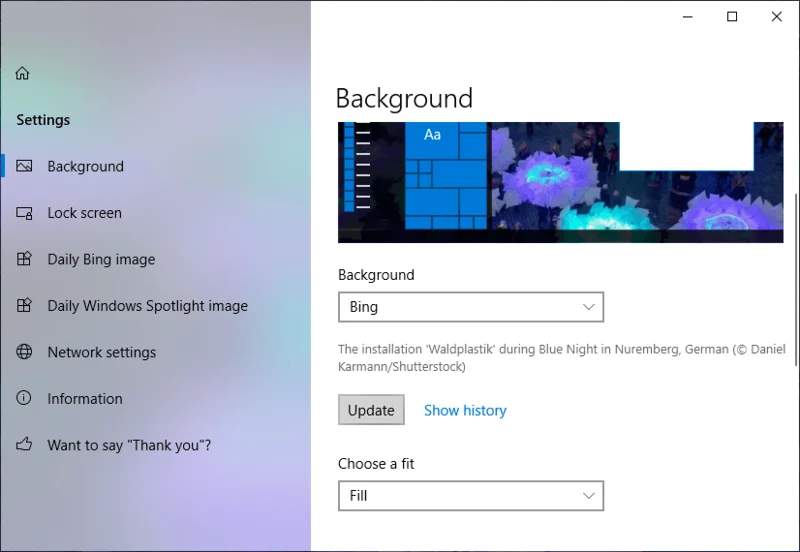Click the Information circle icon
This screenshot has width=800, height=552.
pyautogui.click(x=24, y=398)
